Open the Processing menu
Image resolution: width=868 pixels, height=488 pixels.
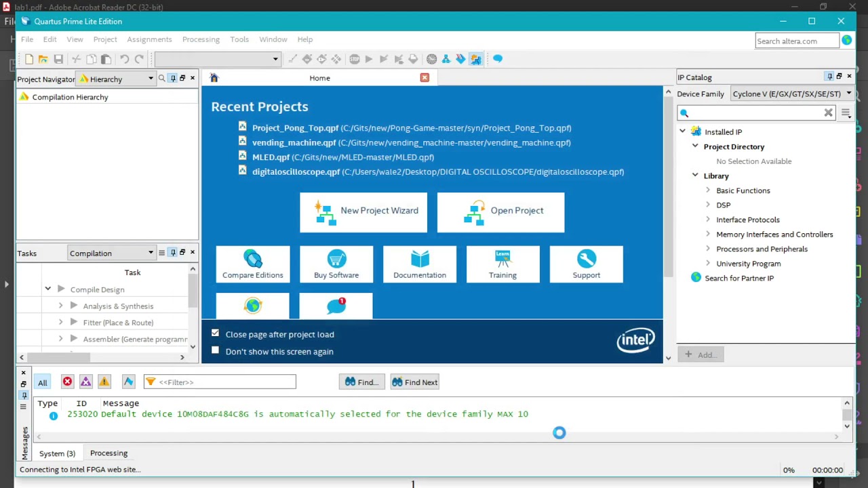point(201,39)
